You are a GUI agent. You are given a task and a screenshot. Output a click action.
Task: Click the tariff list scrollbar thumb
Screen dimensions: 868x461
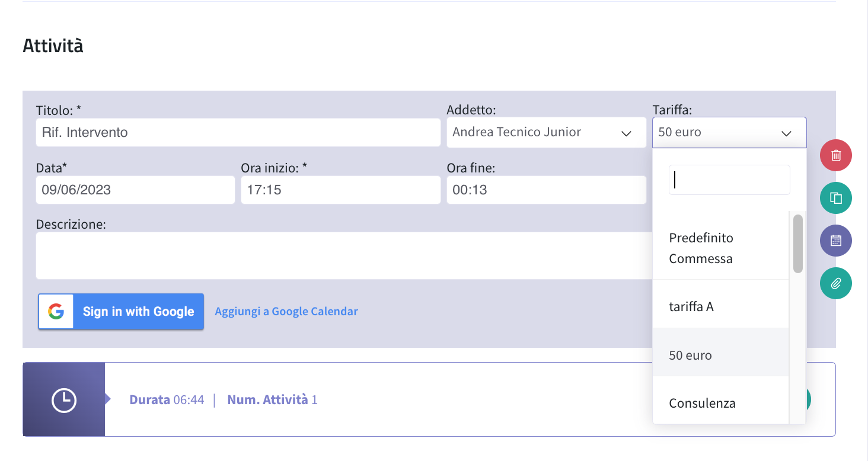(798, 244)
